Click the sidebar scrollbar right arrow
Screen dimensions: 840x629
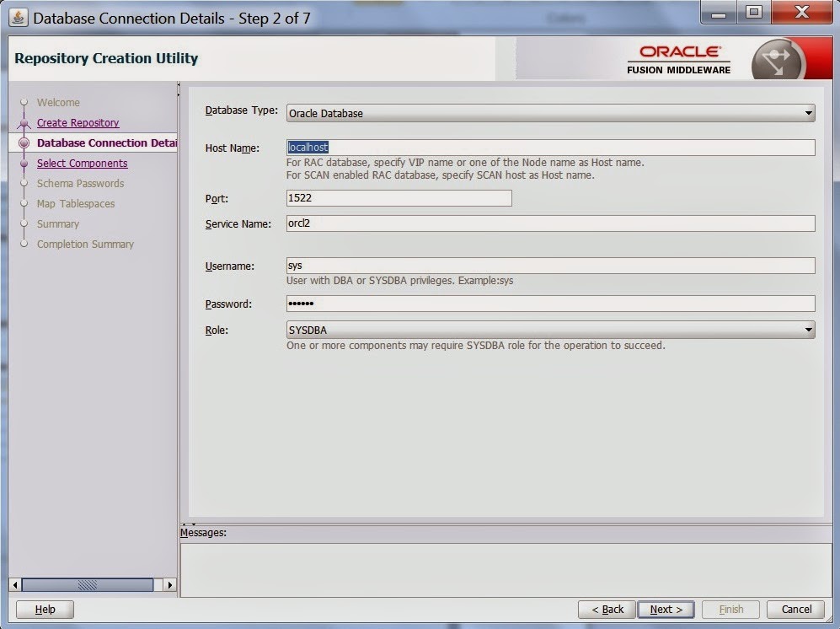point(170,584)
